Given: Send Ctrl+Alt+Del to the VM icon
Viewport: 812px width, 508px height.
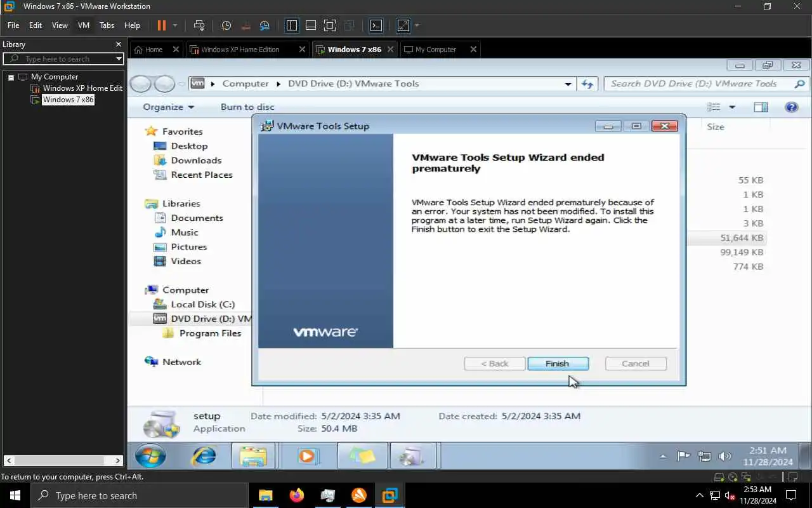Looking at the screenshot, I should click(199, 25).
